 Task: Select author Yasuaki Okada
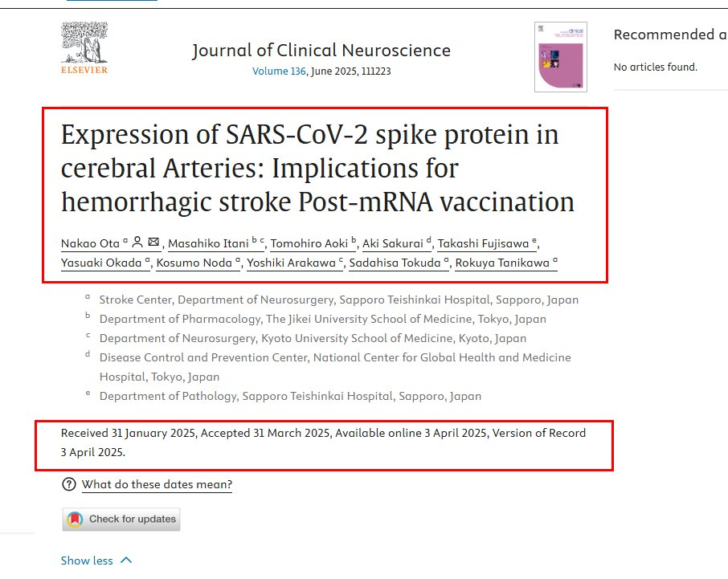(101, 263)
